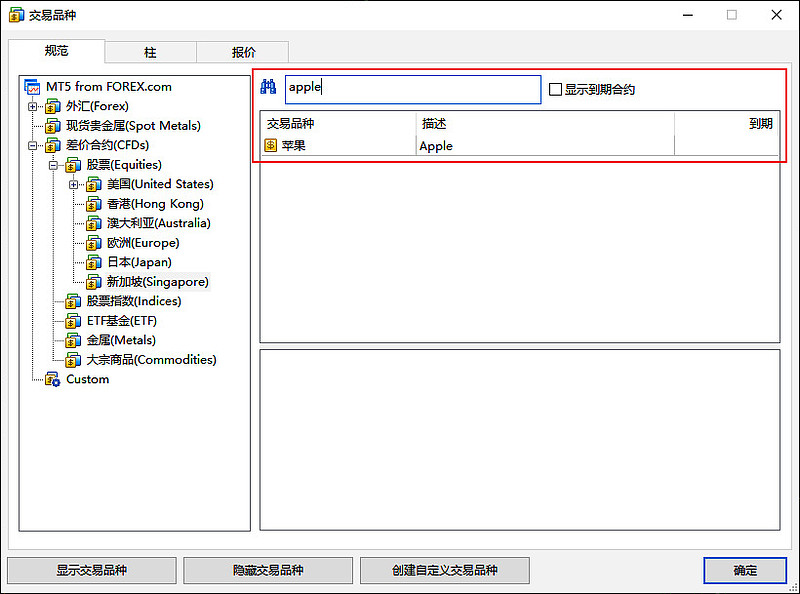This screenshot has height=594, width=800.
Task: Click the 股票(Equities) folder icon
Action: point(73,165)
